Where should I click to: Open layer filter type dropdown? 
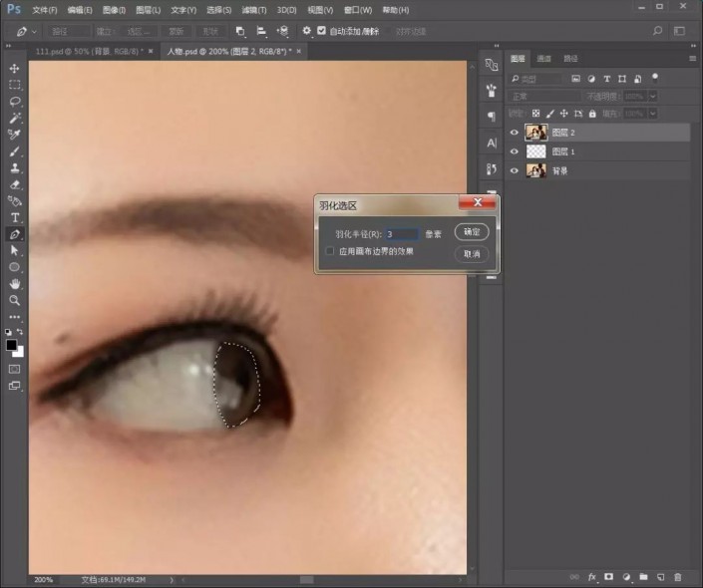pos(536,79)
